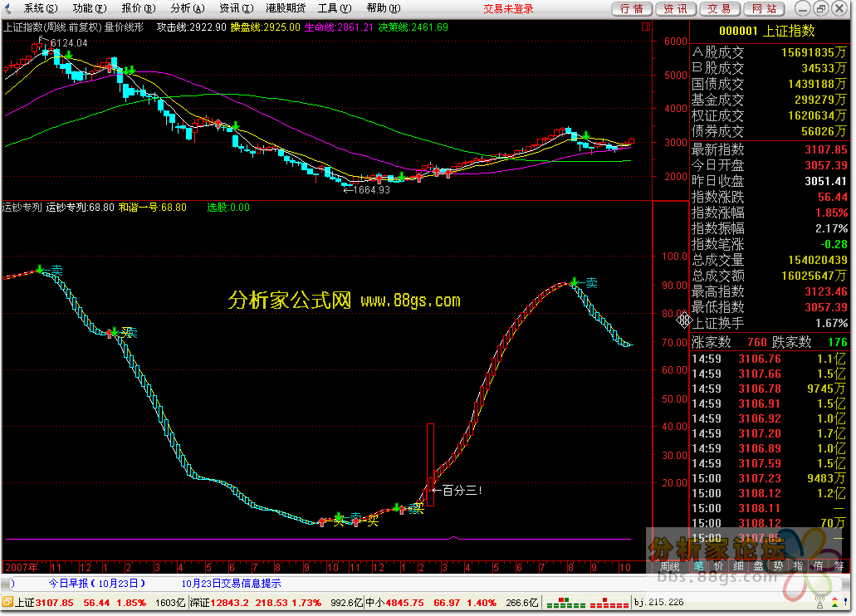Image resolution: width=856 pixels, height=616 pixels.
Task: Click the back arrow icon before 系统 menu
Action: pyautogui.click(x=7, y=8)
